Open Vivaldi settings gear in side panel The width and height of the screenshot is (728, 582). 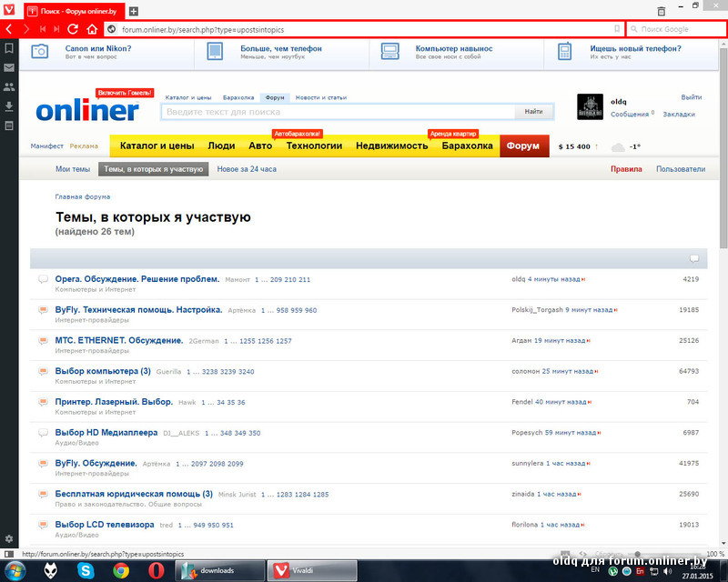click(9, 539)
